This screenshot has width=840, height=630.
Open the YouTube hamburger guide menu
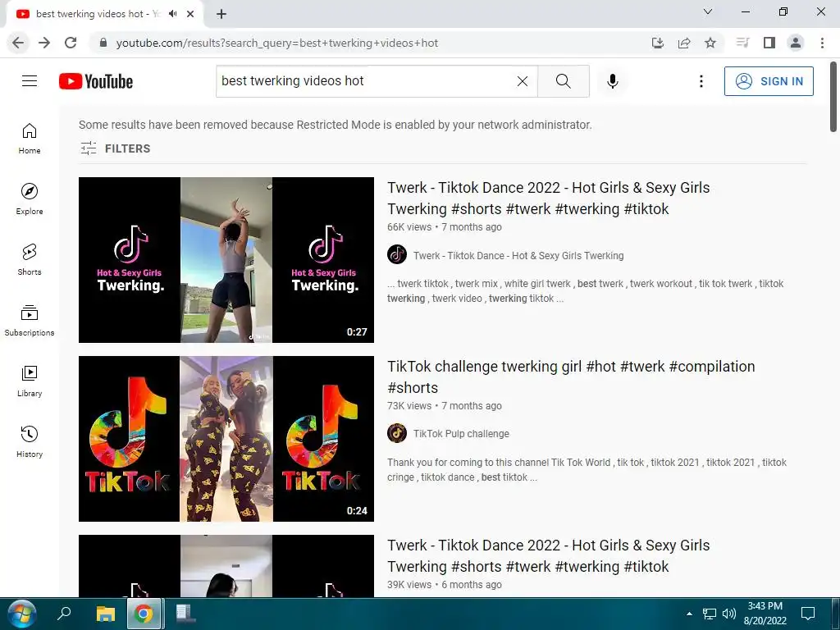click(30, 81)
